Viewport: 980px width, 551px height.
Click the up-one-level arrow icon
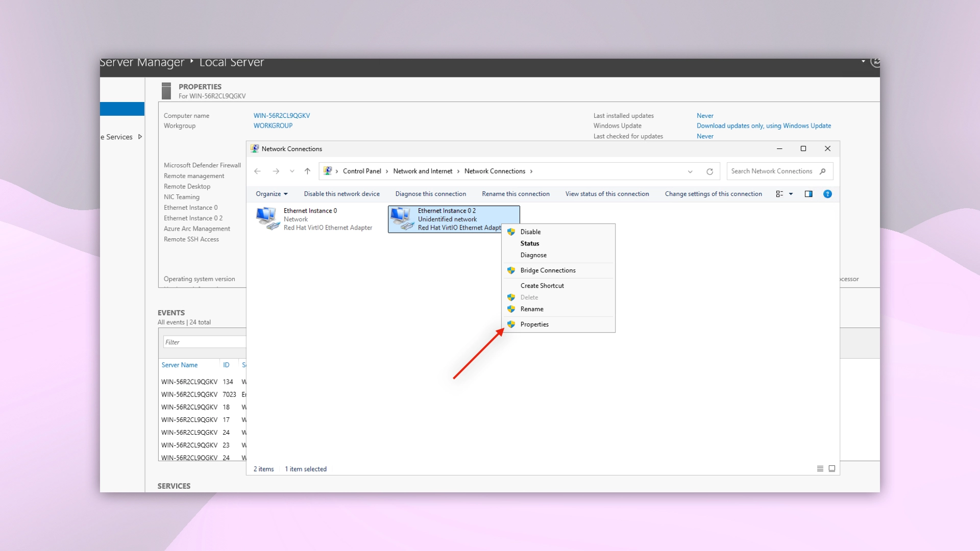308,171
